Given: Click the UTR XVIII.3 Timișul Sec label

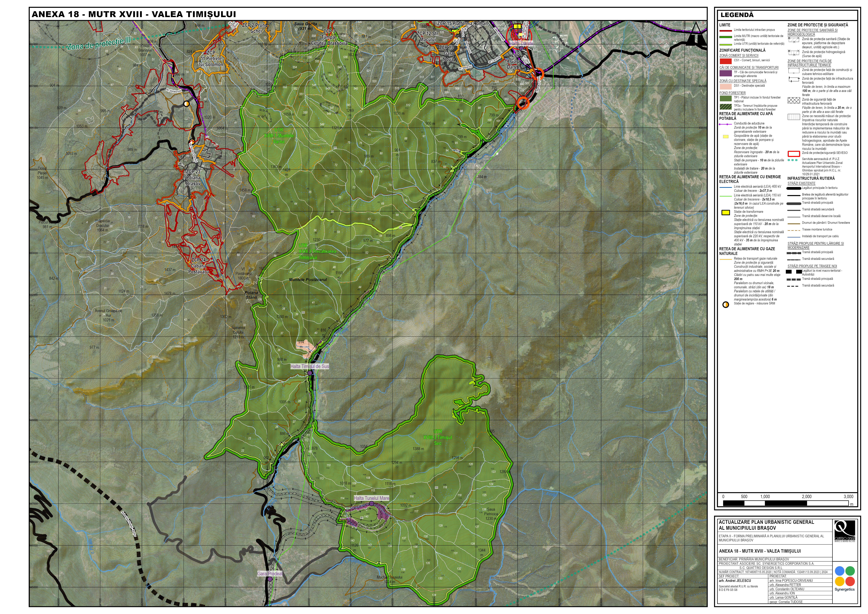Looking at the screenshot, I should [x=437, y=437].
